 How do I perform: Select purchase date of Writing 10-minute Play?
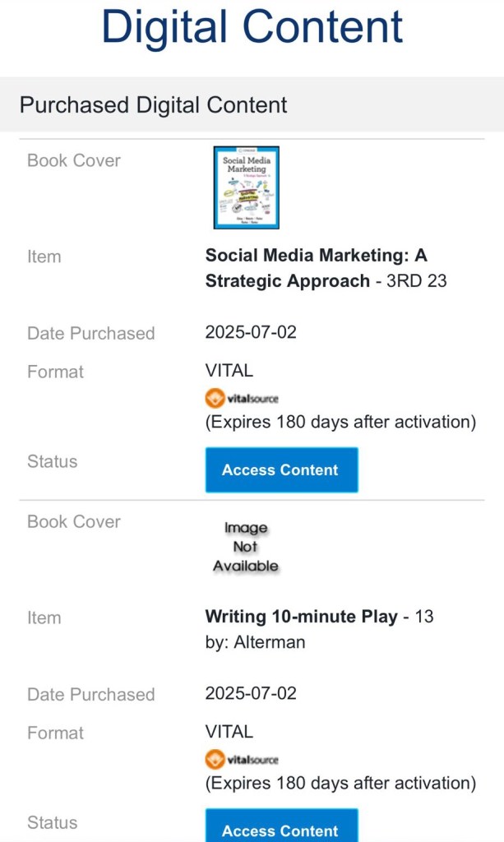click(x=251, y=693)
